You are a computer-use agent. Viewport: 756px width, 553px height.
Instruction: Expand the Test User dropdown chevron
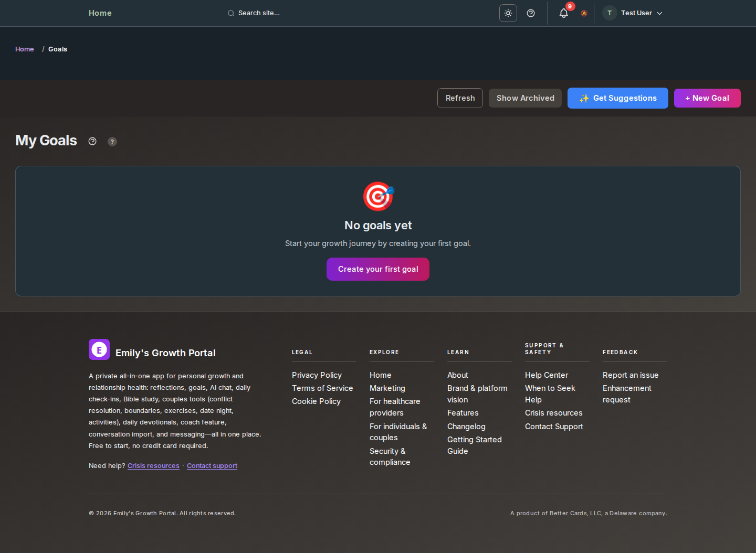[659, 13]
